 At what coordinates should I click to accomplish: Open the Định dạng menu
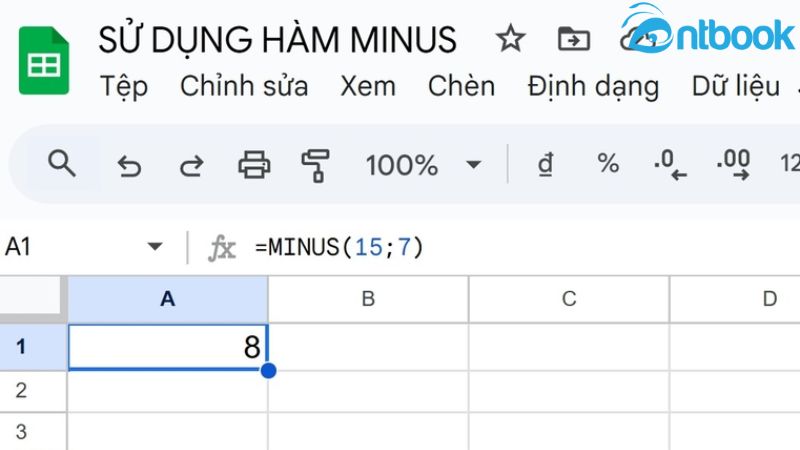click(x=594, y=86)
